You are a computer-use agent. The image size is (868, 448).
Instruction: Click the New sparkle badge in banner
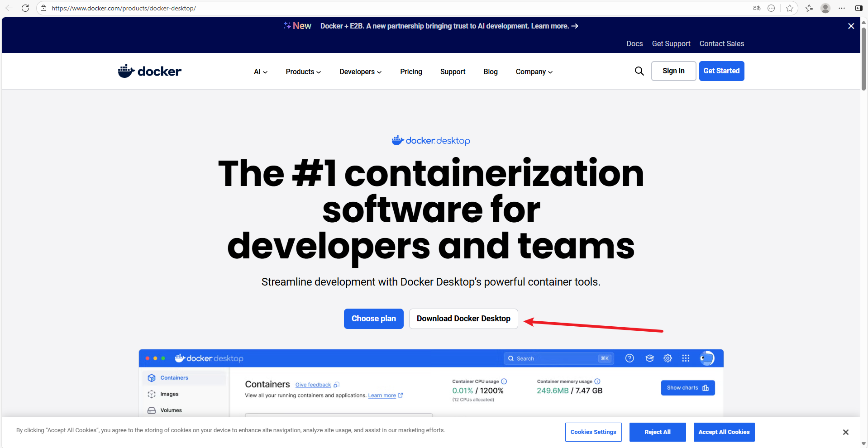[297, 26]
